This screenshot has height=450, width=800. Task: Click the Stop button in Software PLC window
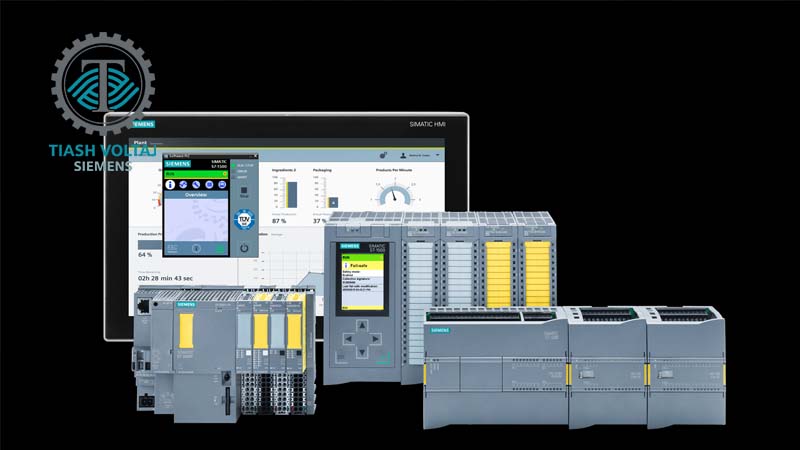click(x=244, y=192)
